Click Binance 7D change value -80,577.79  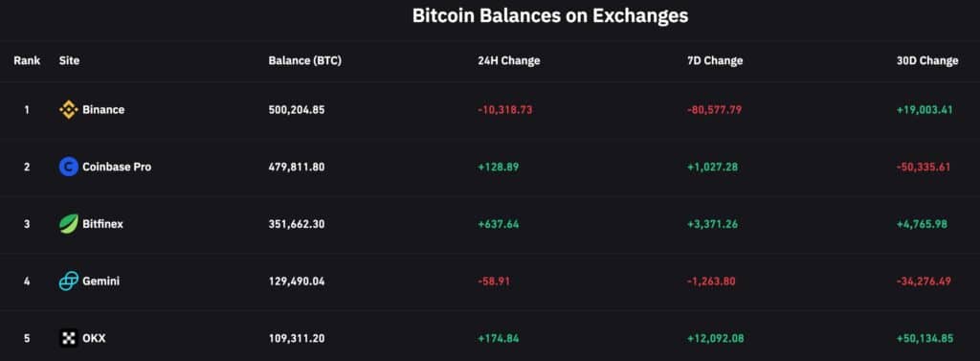tap(714, 110)
